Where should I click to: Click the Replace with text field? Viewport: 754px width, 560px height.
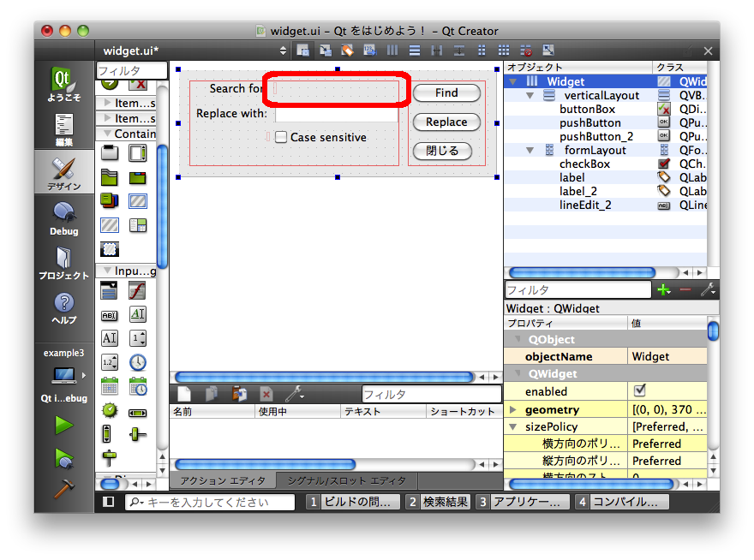click(x=336, y=114)
